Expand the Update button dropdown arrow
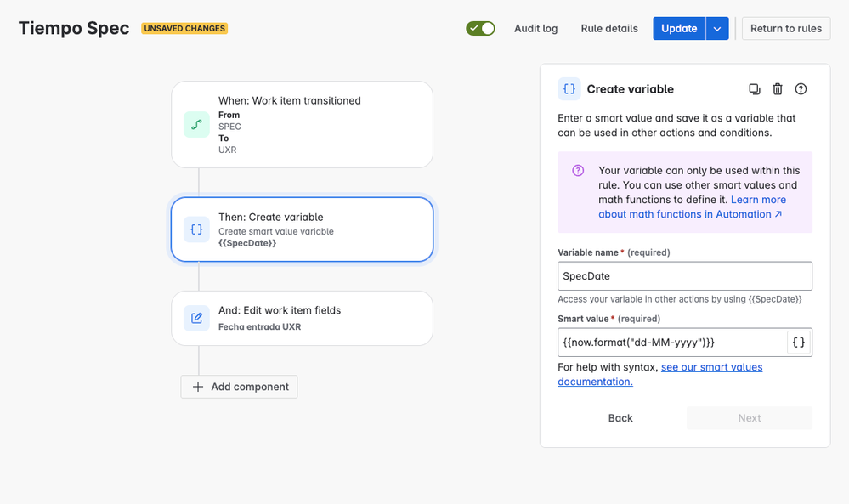 pyautogui.click(x=717, y=29)
